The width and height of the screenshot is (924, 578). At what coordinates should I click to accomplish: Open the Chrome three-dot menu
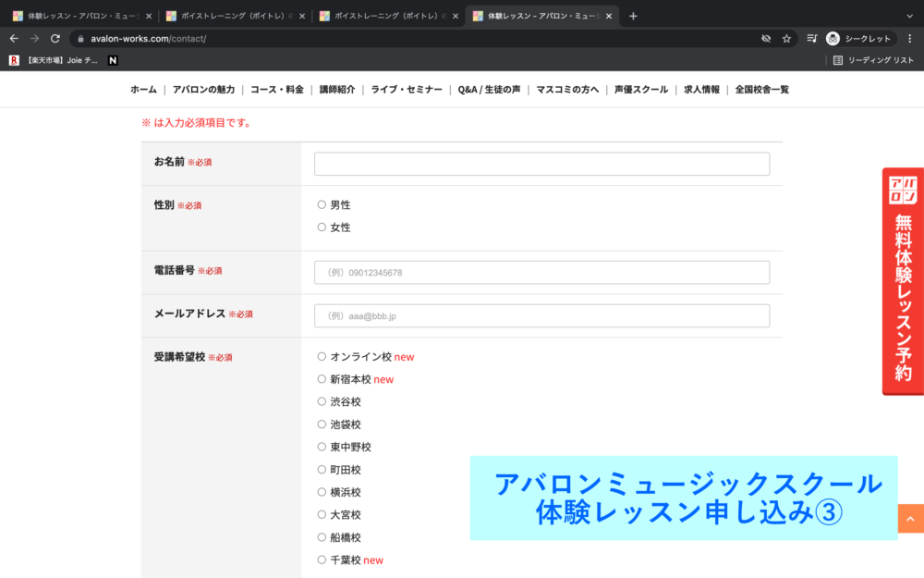[910, 38]
